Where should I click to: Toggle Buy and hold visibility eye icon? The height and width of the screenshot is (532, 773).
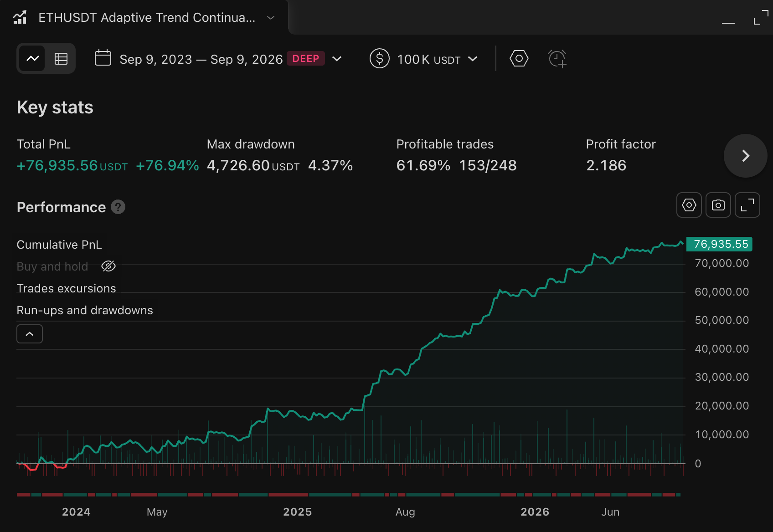pos(108,266)
